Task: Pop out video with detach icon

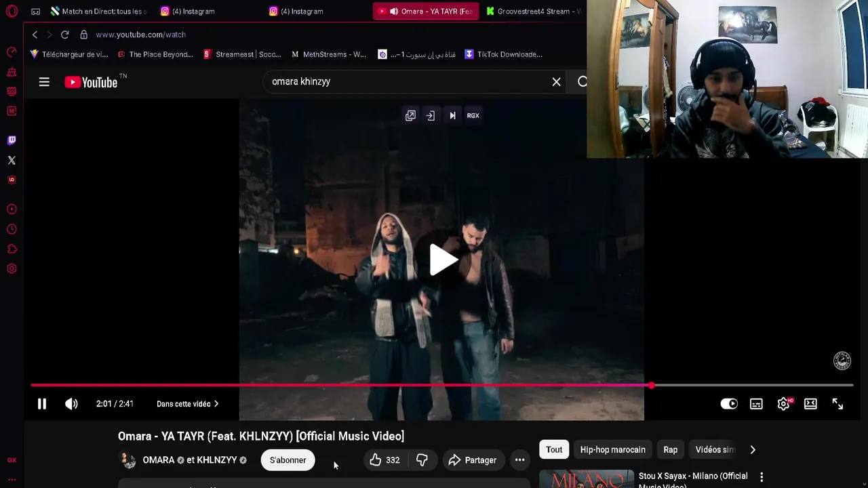Action: tap(410, 116)
